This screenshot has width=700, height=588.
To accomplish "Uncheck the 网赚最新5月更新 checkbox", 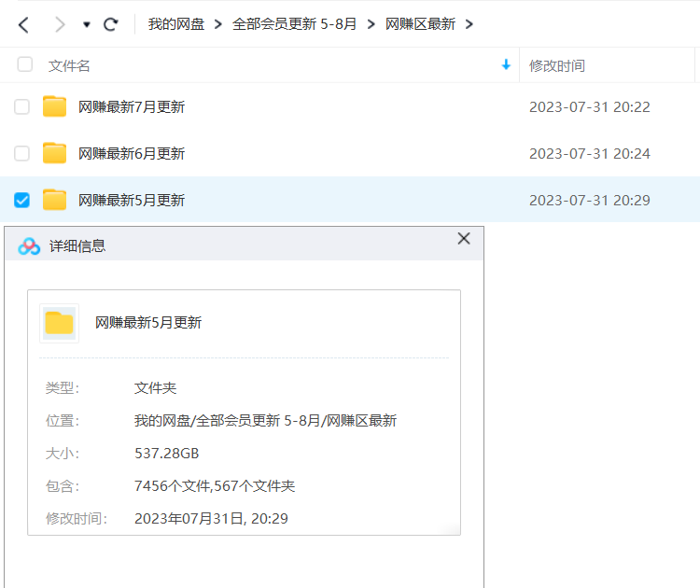I will 21,200.
